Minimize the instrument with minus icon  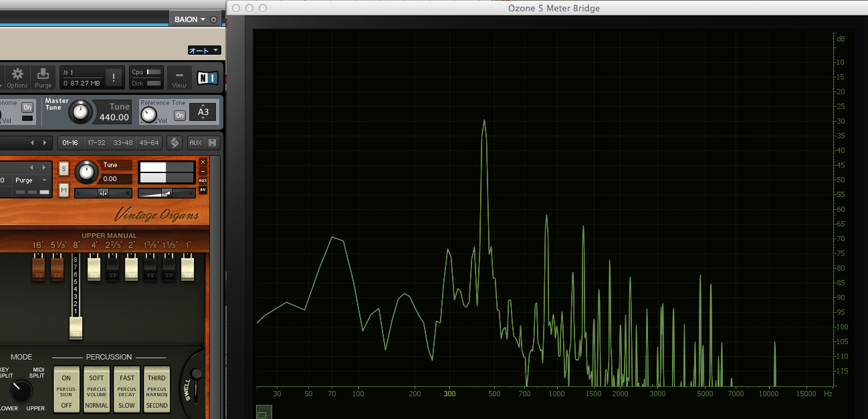pyautogui.click(x=203, y=172)
